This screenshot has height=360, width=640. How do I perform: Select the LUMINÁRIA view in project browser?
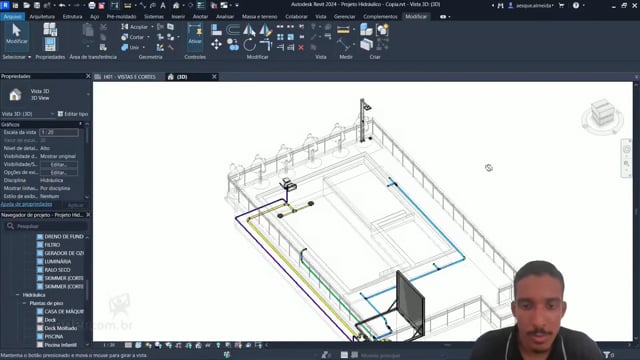click(58, 262)
